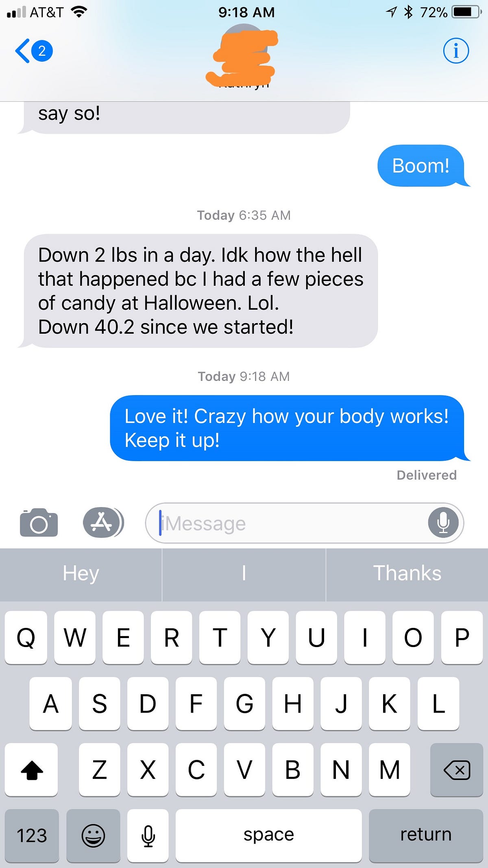Tap the backspace delete key
Viewport: 488px width, 868px height.
[x=457, y=770]
